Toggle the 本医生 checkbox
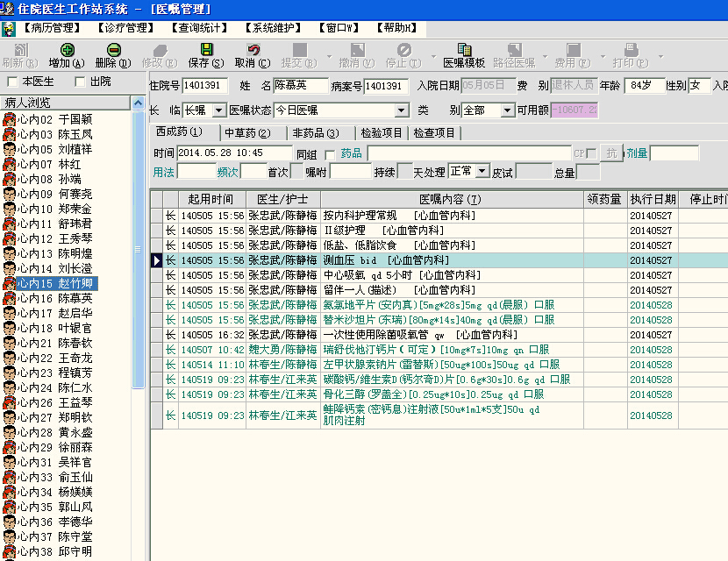Image resolution: width=728 pixels, height=561 pixels. click(12, 82)
